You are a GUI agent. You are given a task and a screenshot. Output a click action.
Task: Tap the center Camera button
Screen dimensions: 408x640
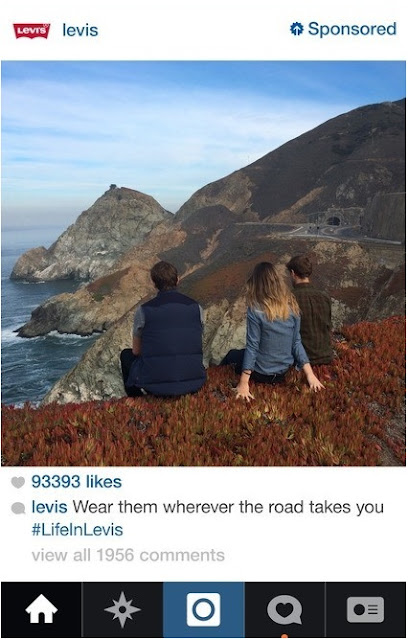point(204,610)
